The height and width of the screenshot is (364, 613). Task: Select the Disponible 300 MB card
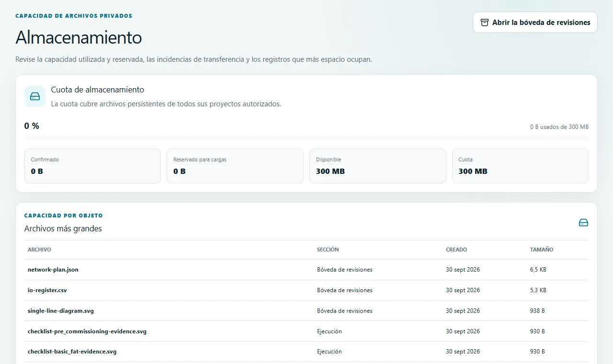tap(378, 166)
